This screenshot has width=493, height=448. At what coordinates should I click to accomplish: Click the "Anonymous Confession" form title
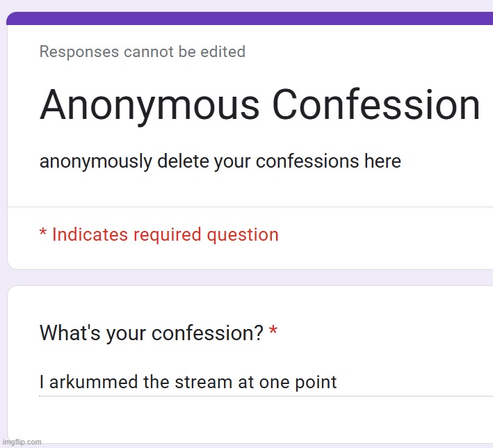(x=259, y=105)
